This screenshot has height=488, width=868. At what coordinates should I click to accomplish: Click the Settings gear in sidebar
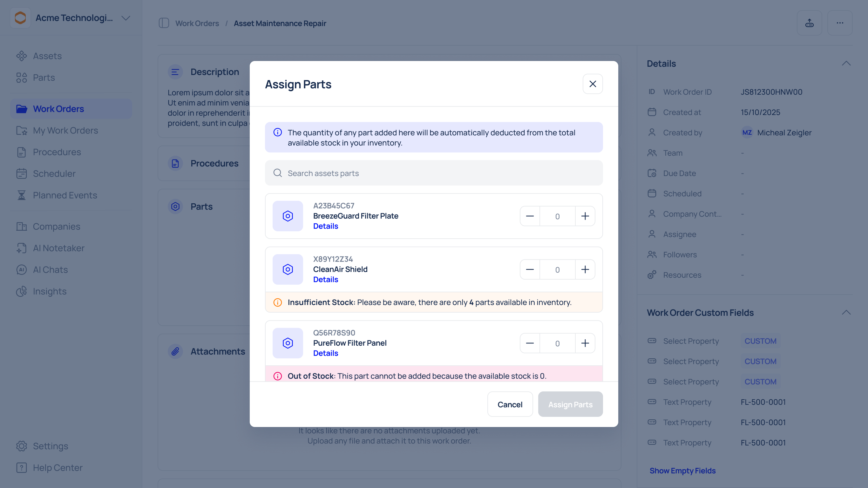pos(22,446)
